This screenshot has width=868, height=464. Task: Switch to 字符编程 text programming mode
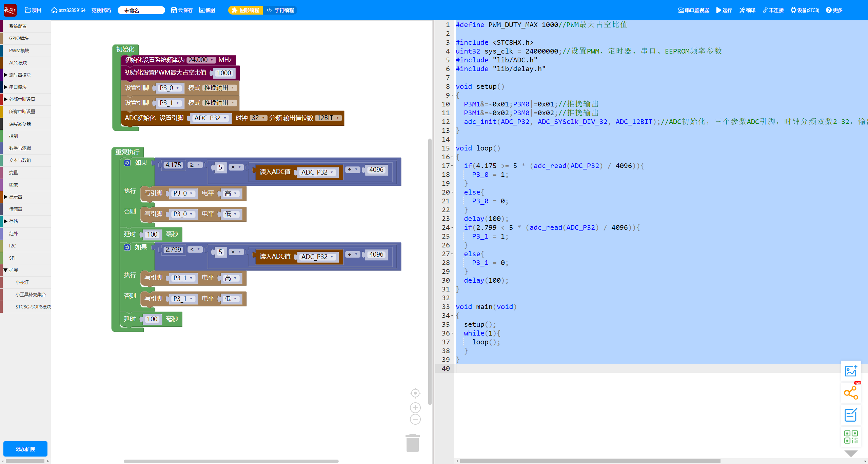click(x=280, y=10)
